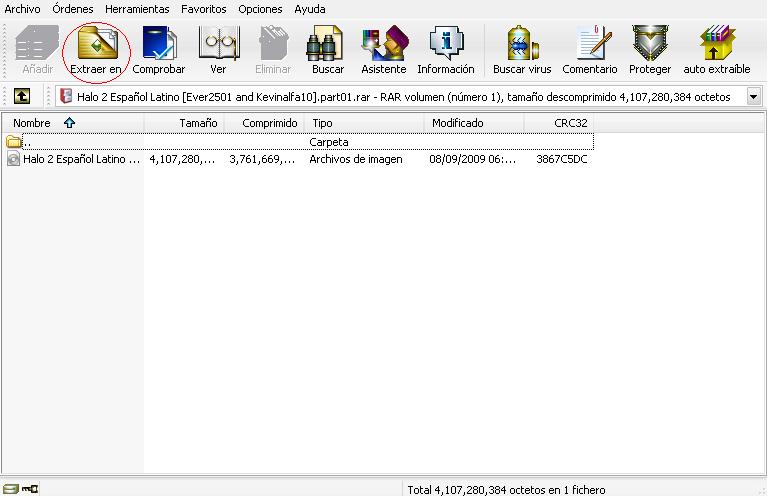Click the 3867C5DC checksum value

coord(562,159)
